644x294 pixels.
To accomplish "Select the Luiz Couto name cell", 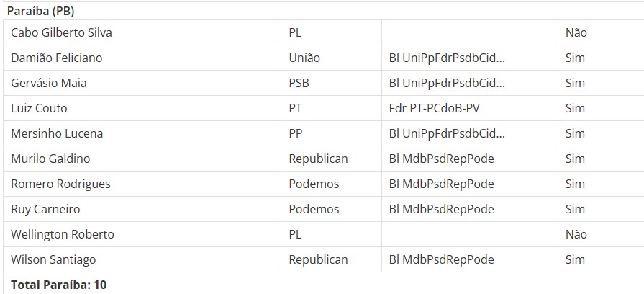I will coord(142,108).
